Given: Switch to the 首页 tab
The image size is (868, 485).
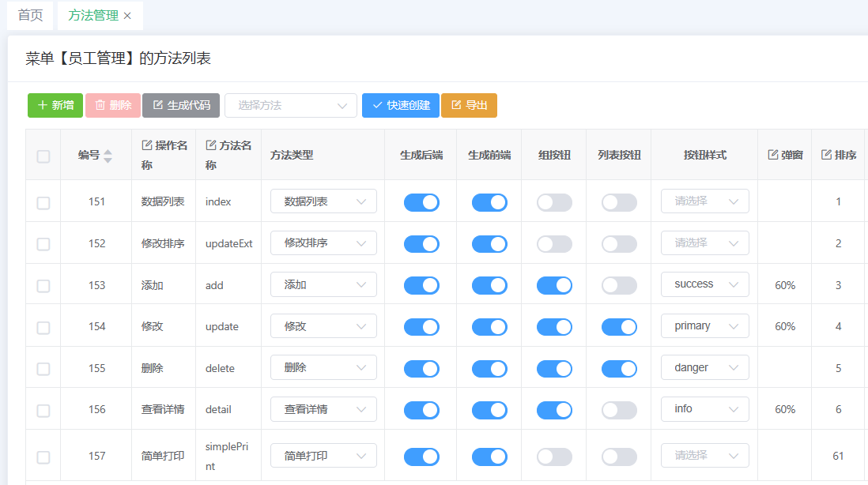Looking at the screenshot, I should coord(31,16).
